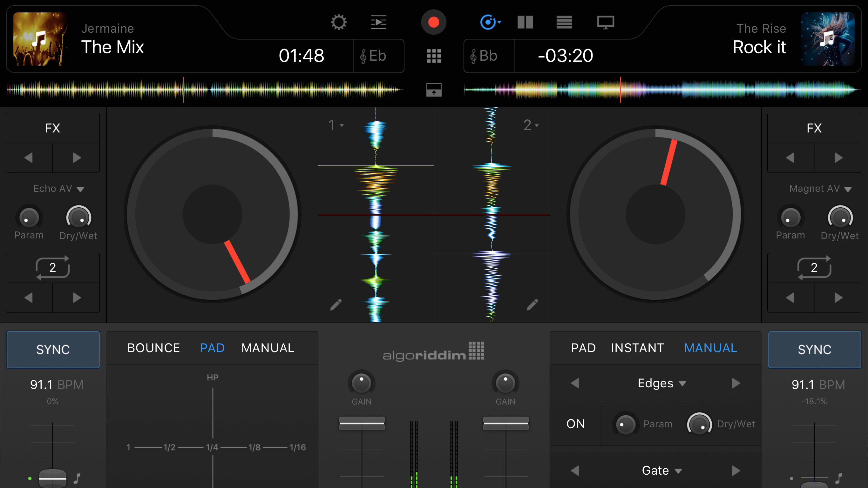
Task: Tap the media library tray icon
Action: 434,90
